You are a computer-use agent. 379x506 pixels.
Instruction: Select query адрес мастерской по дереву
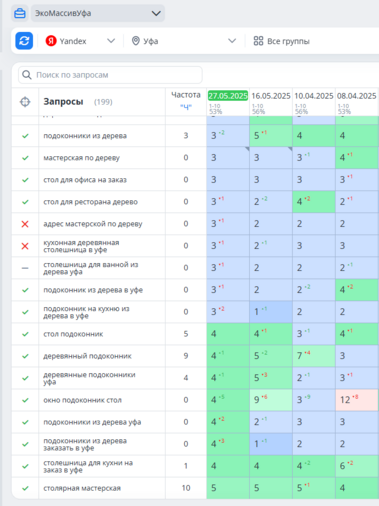[x=93, y=224]
